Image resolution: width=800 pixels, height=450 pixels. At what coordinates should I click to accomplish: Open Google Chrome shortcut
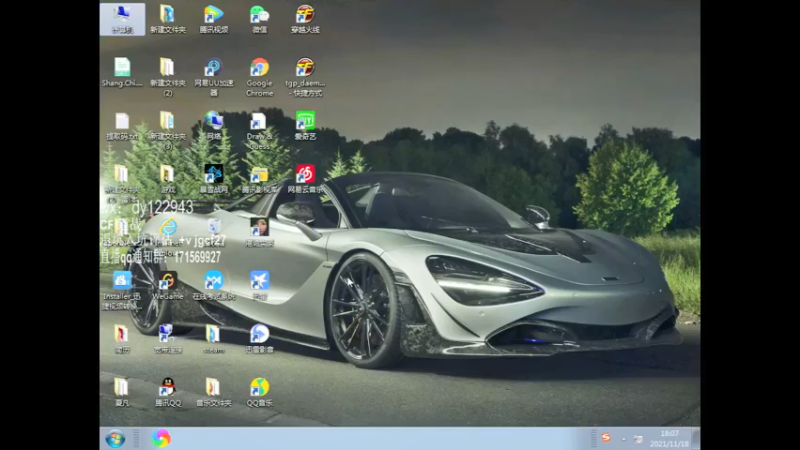click(259, 77)
